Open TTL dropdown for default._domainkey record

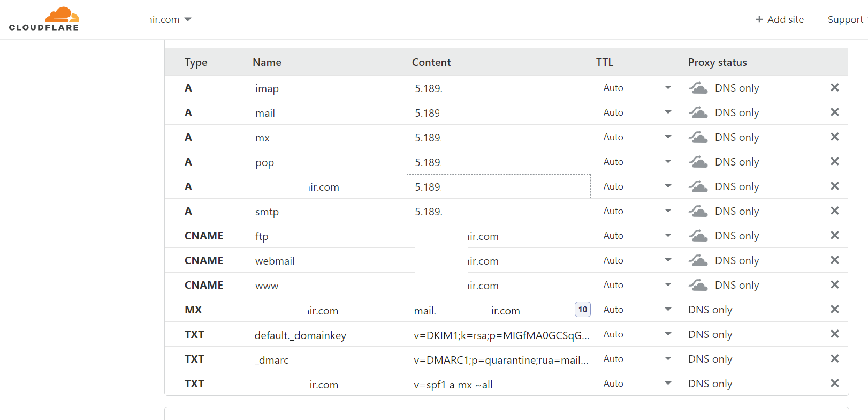(x=668, y=334)
